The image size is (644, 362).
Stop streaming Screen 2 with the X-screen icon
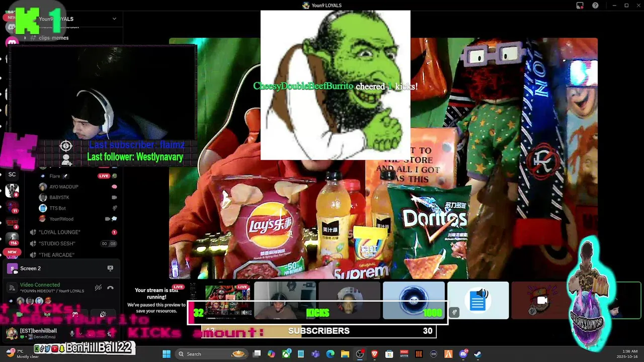coord(110,268)
